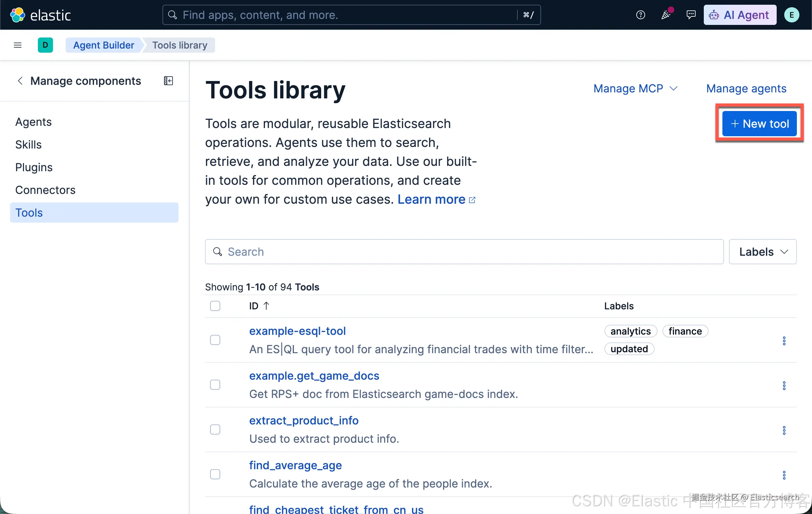The image size is (812, 514).
Task: Open the example.get_game_docs tool
Action: point(314,376)
